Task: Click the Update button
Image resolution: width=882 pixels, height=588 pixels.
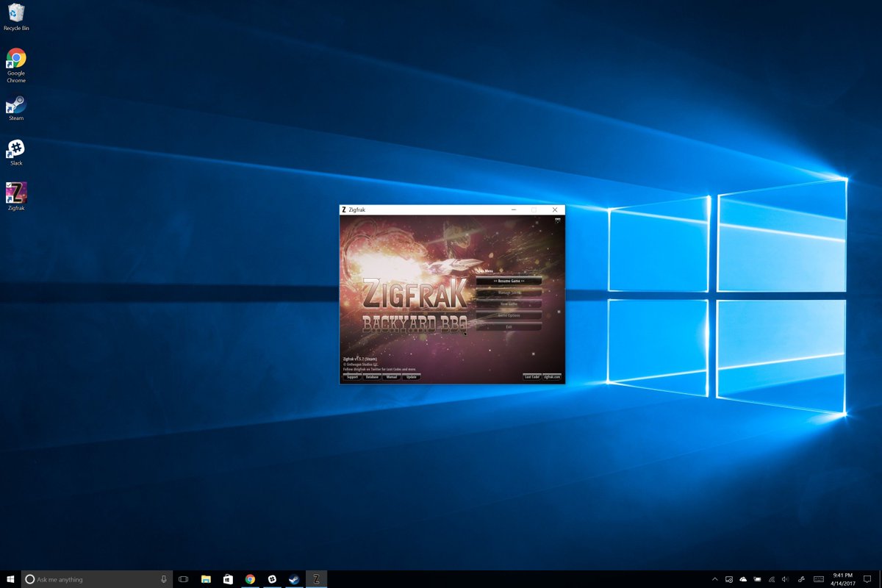Action: [412, 377]
